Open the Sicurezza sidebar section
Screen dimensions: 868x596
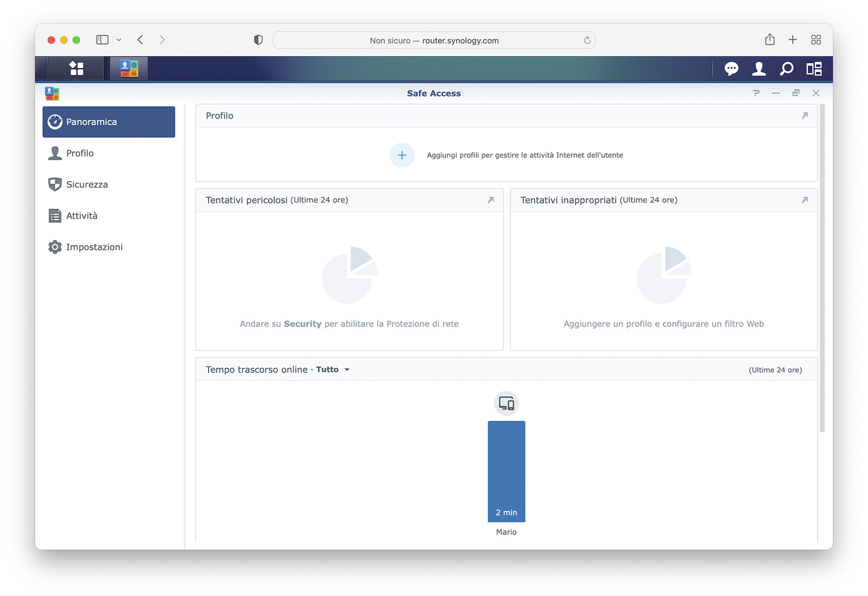click(109, 184)
